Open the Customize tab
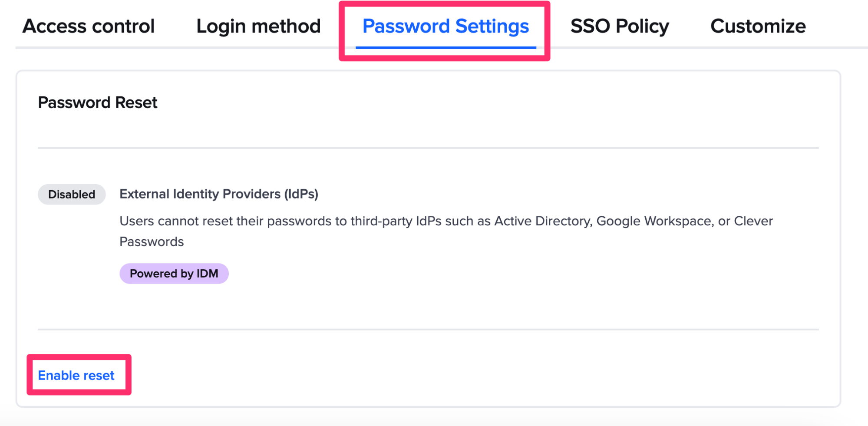 coord(757,26)
